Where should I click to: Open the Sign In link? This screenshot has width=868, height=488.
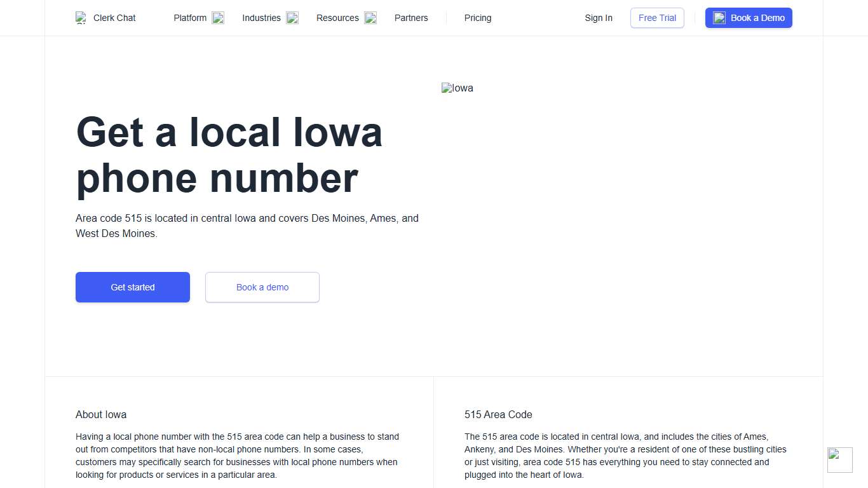(599, 18)
